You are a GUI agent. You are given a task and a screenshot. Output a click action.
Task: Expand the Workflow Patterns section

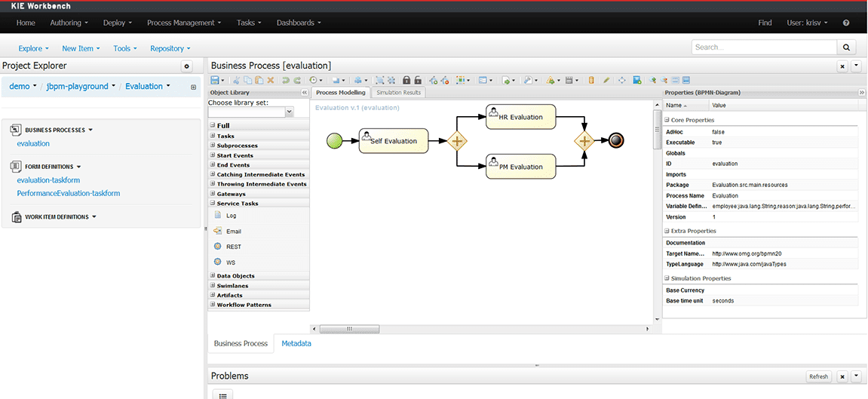(212, 305)
